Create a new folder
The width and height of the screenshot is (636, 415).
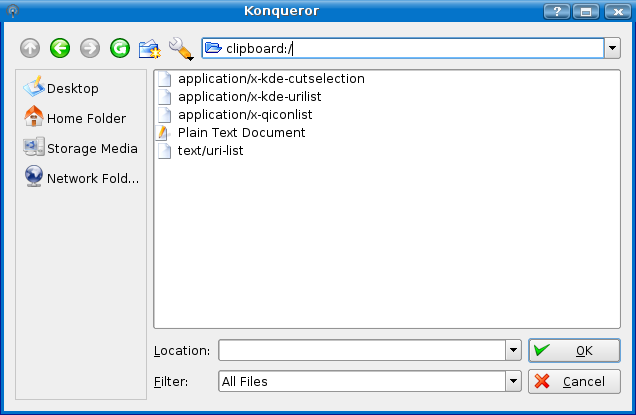[150, 49]
